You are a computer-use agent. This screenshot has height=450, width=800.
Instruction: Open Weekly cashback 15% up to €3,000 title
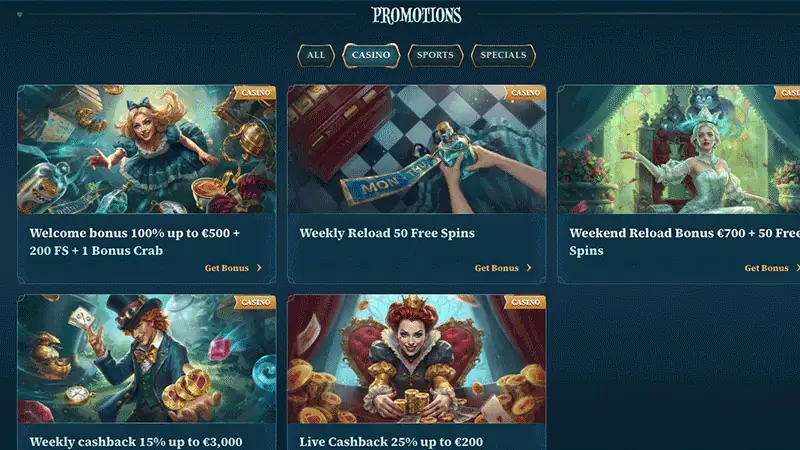pos(136,442)
